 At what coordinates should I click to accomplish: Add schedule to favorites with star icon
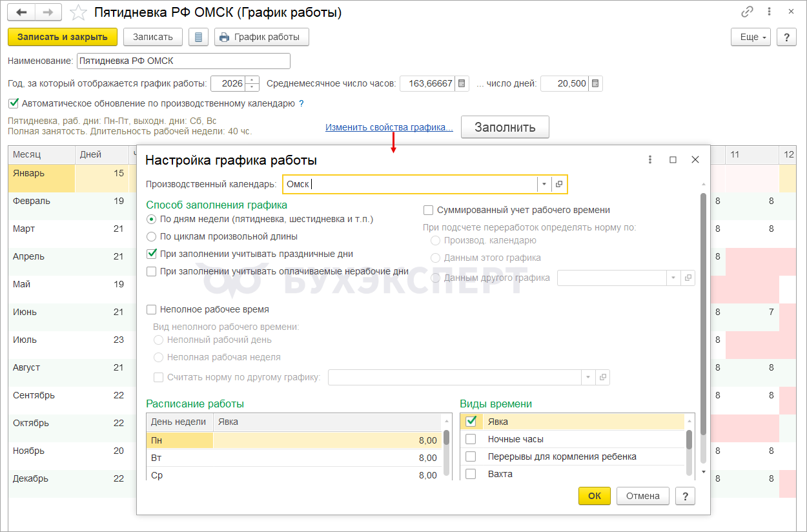(x=78, y=12)
